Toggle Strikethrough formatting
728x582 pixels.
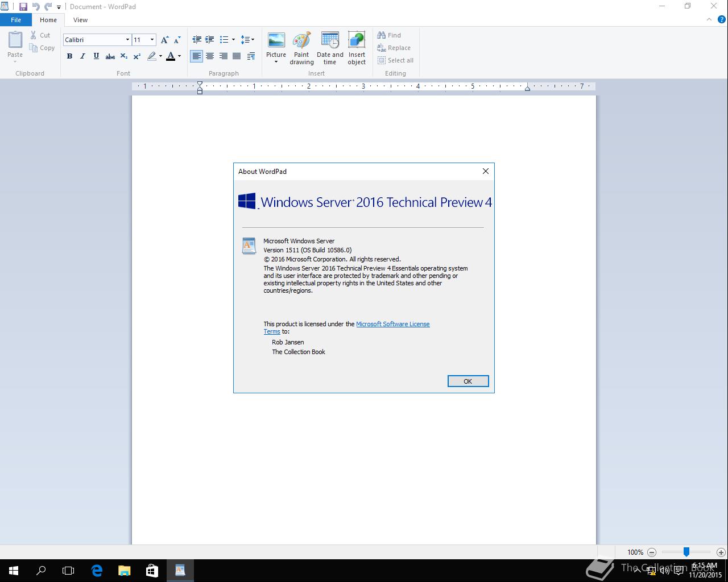tap(110, 56)
